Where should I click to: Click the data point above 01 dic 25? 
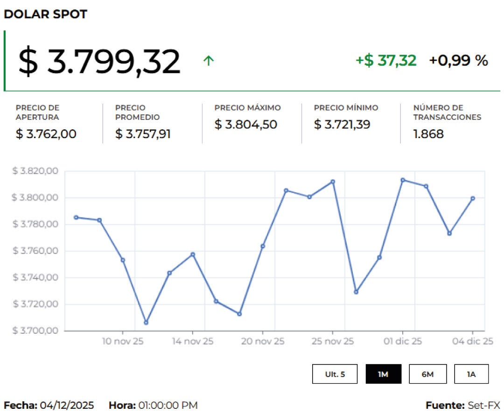tap(403, 180)
